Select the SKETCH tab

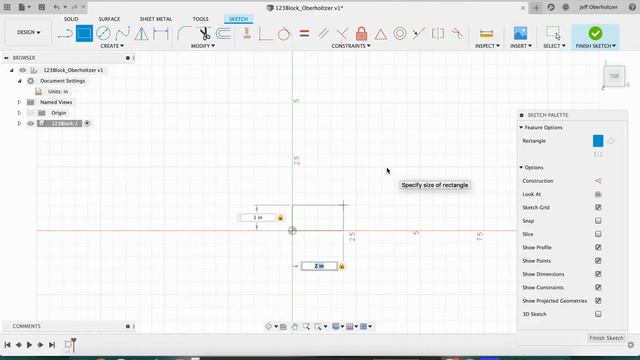pyautogui.click(x=238, y=19)
